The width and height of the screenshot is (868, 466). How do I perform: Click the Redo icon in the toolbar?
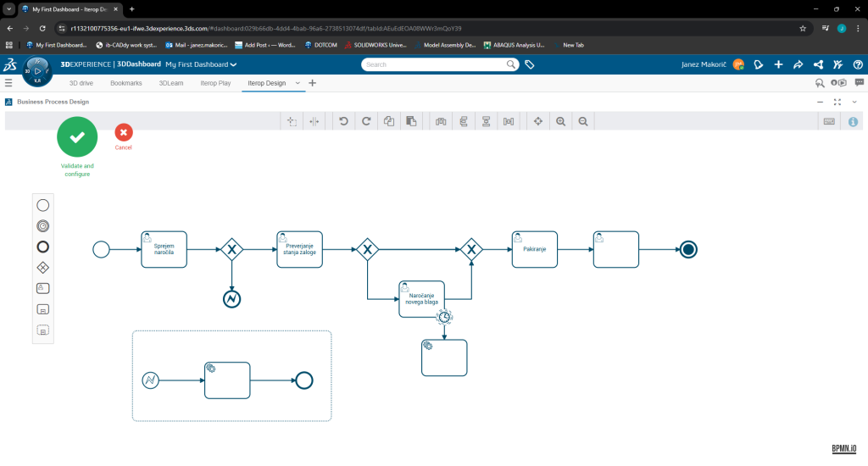coord(366,122)
